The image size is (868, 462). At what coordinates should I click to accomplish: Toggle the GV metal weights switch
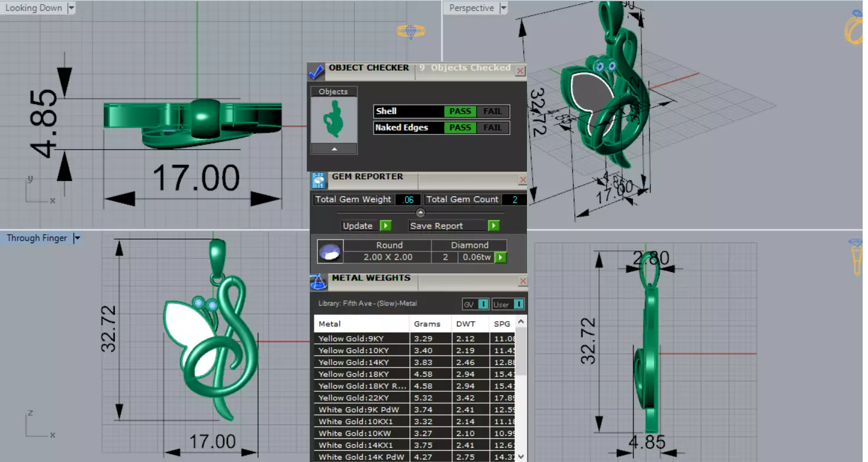click(x=483, y=304)
